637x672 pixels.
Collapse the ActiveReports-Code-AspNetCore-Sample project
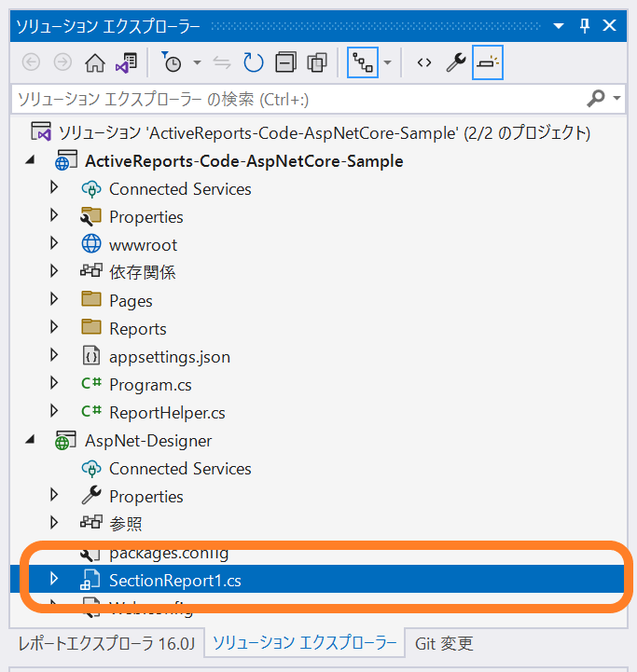click(x=30, y=160)
